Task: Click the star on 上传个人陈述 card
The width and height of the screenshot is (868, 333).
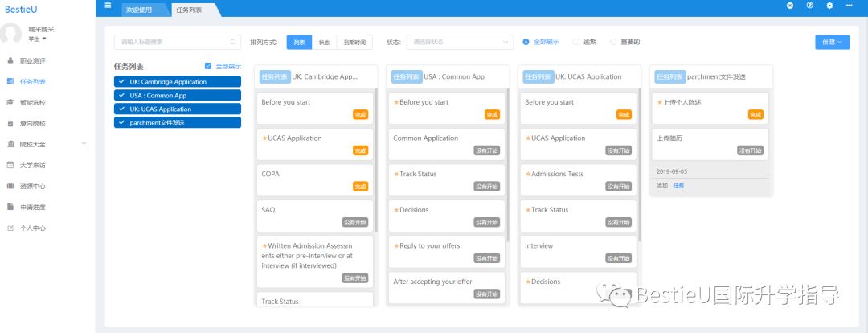Action: 660,102
